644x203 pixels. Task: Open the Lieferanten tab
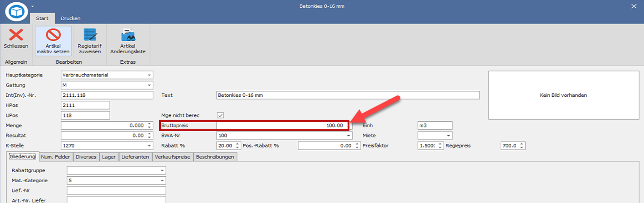(x=135, y=157)
